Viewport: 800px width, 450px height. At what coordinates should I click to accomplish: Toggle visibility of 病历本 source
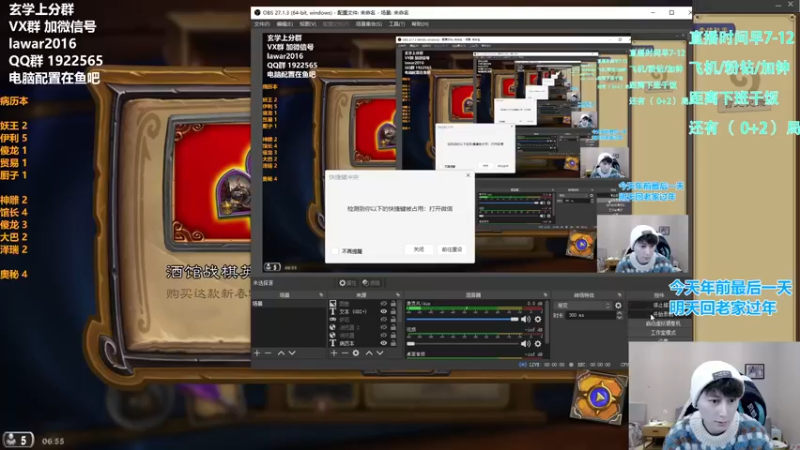[384, 343]
